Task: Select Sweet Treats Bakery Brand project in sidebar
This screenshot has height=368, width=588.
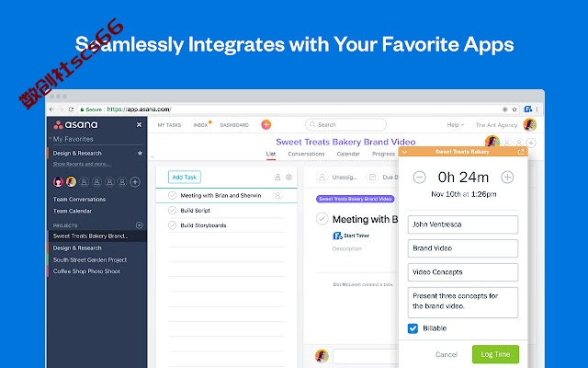Action: (97, 236)
